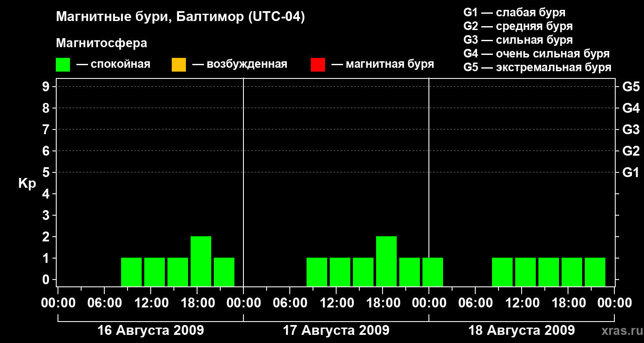The height and width of the screenshot is (343, 644).
Task: Click the G1 label on the right axis
Action: 631,172
